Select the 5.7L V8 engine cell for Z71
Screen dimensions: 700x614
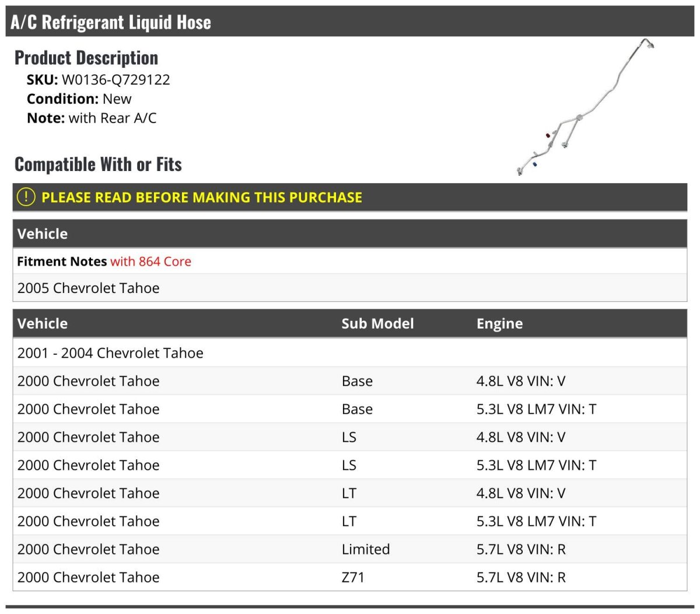point(521,577)
